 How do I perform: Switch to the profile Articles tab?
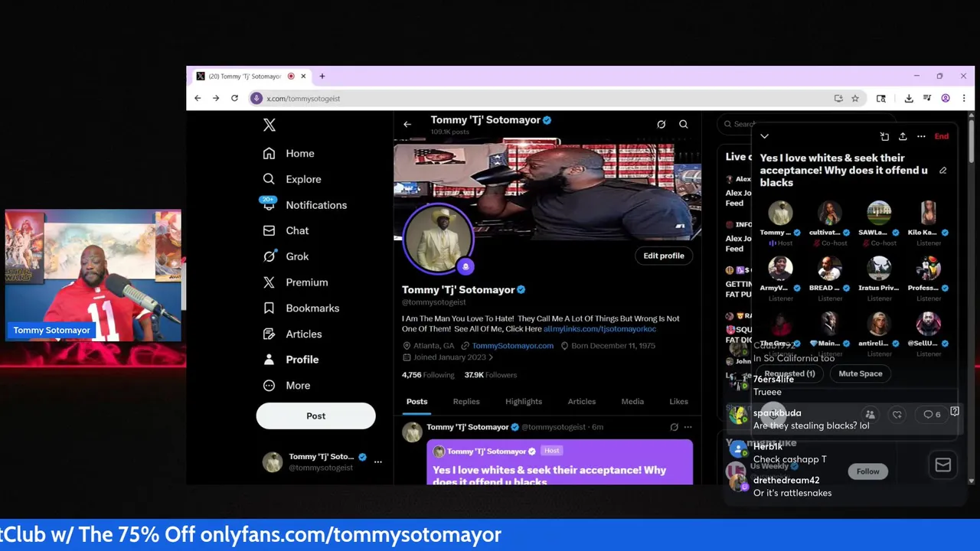click(582, 401)
